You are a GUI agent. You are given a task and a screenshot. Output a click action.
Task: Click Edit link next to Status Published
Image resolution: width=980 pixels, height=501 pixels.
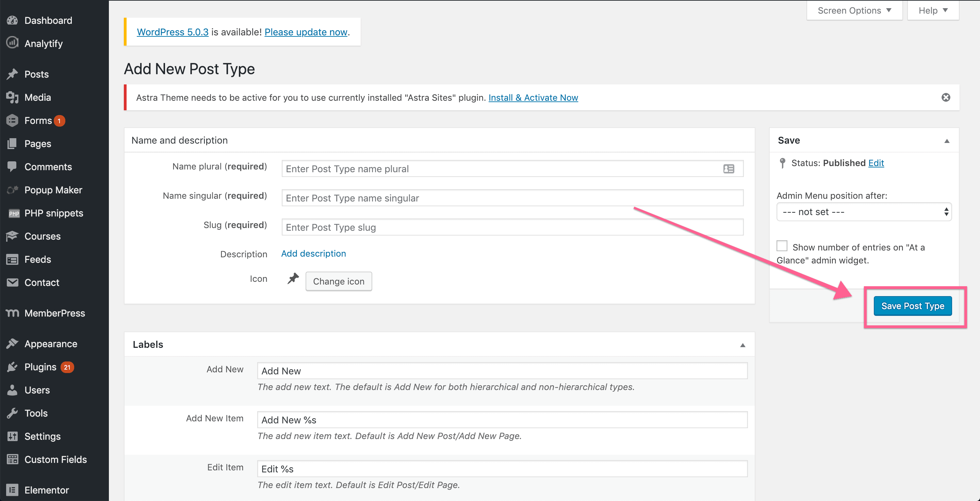pyautogui.click(x=876, y=163)
